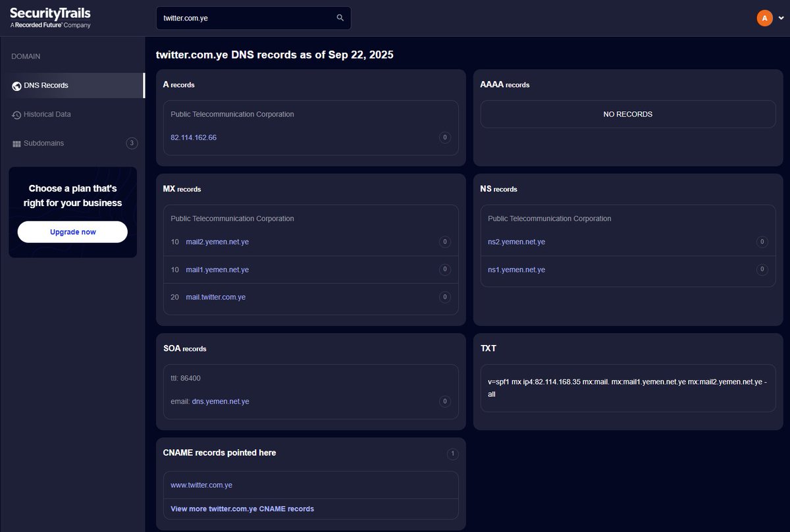Click the Upgrade now button
Image resolution: width=790 pixels, height=532 pixels.
coord(72,232)
